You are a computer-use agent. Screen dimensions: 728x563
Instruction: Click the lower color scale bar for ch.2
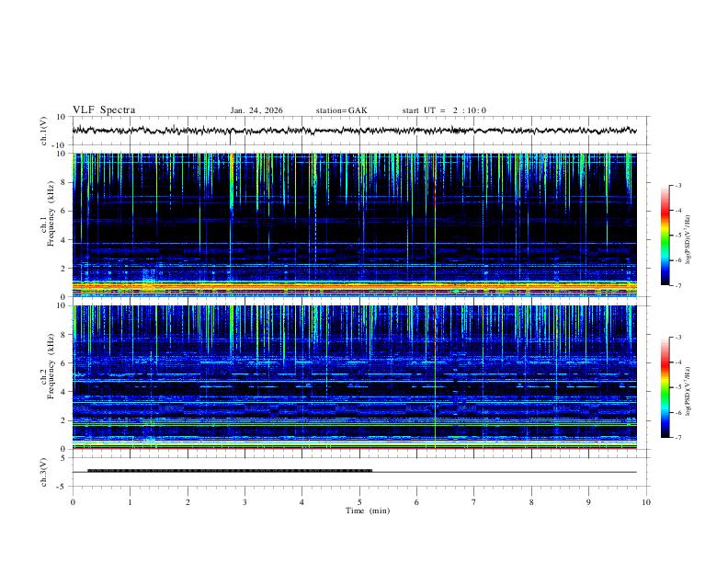tap(665, 387)
